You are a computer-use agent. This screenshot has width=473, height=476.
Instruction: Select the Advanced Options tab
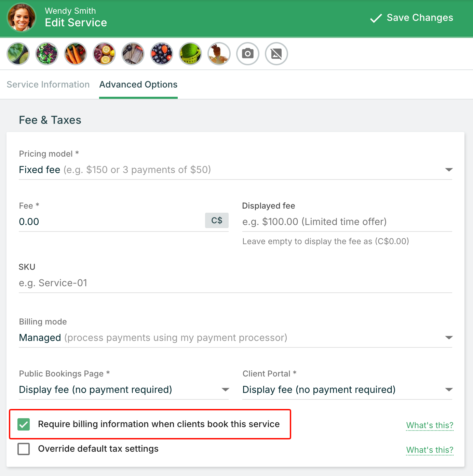[x=138, y=84]
